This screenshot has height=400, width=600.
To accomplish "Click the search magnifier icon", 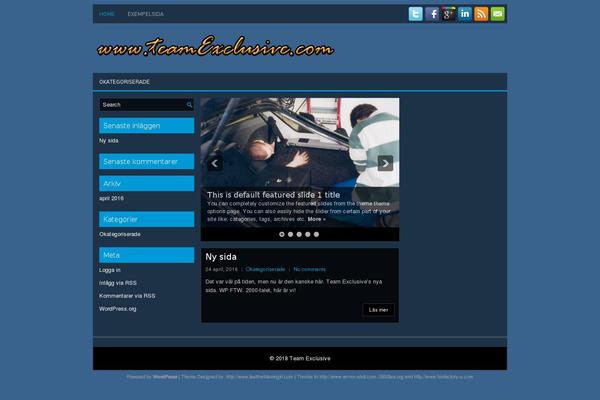I will [x=189, y=105].
